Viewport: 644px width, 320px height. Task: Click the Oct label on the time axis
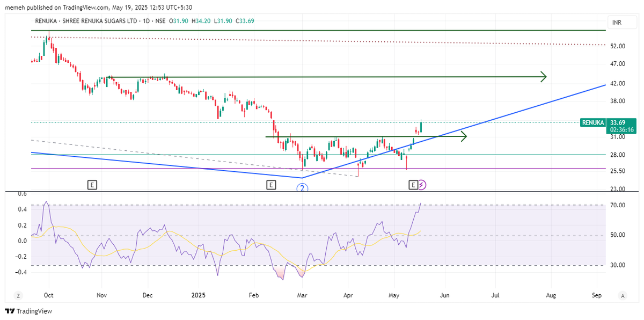(49, 295)
